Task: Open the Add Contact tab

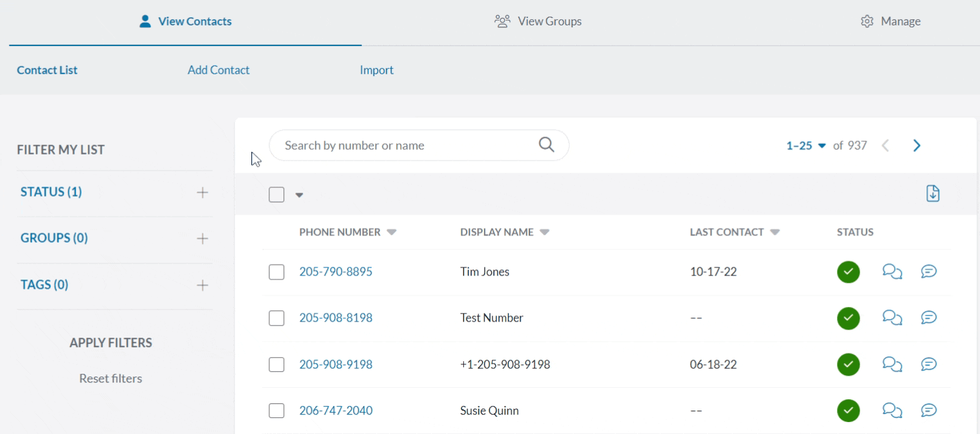Action: pos(219,70)
